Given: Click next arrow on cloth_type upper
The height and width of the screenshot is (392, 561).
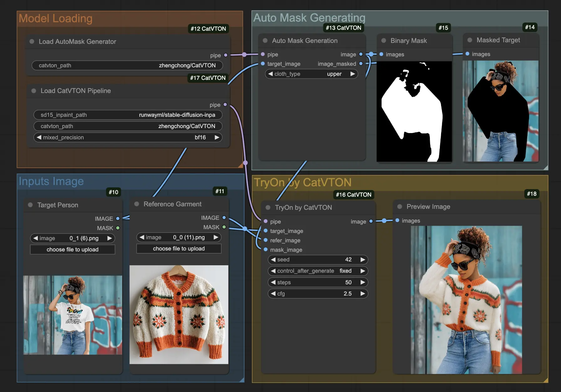Looking at the screenshot, I should coord(353,74).
